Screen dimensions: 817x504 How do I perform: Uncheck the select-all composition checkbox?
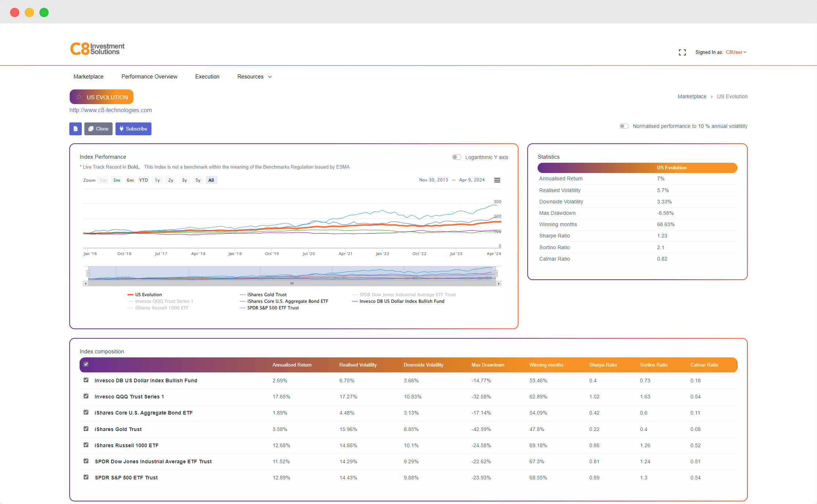pyautogui.click(x=86, y=364)
